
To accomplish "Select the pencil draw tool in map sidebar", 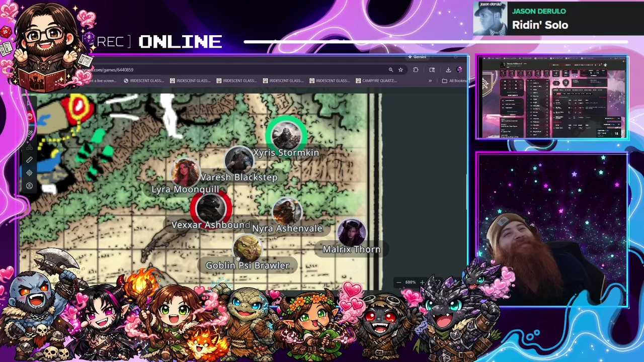I will click(x=30, y=133).
